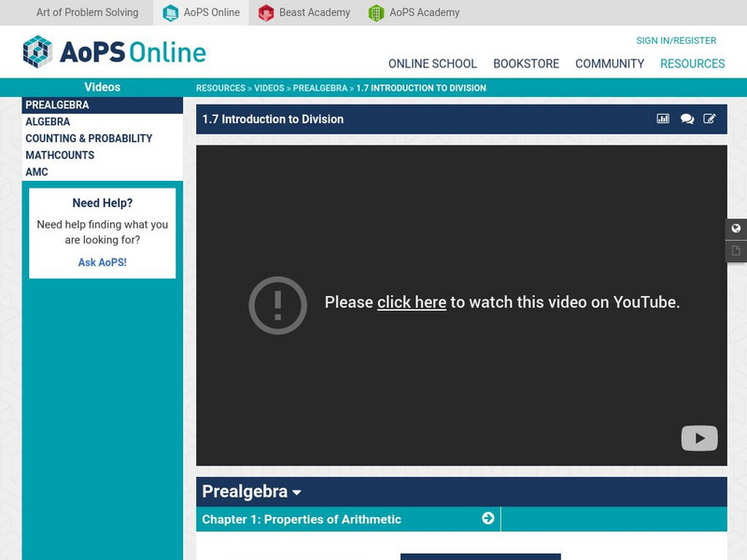Screen dimensions: 747x560
Task: Click SIGN IN/REGISTER at top right
Action: pos(676,40)
